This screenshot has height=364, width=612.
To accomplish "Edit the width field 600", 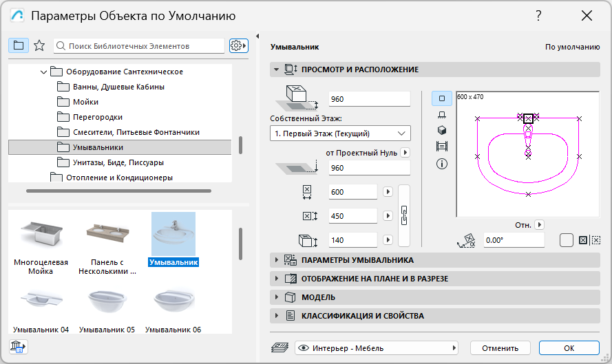I will tap(353, 192).
